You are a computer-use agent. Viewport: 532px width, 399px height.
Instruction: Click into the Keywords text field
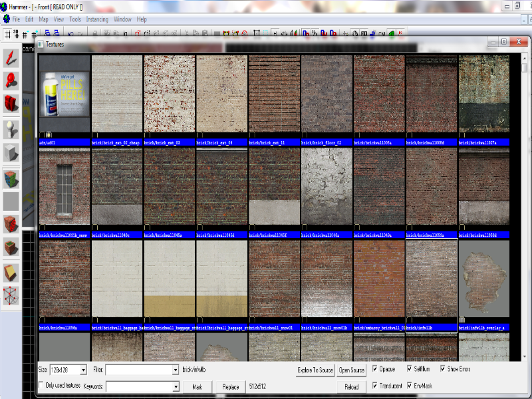(x=140, y=386)
